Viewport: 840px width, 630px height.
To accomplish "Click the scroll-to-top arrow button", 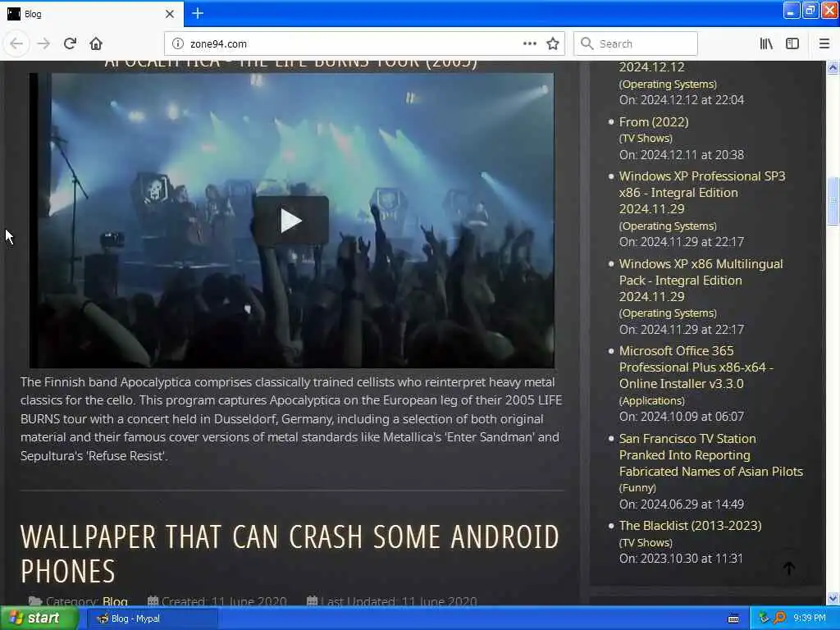I will (789, 568).
